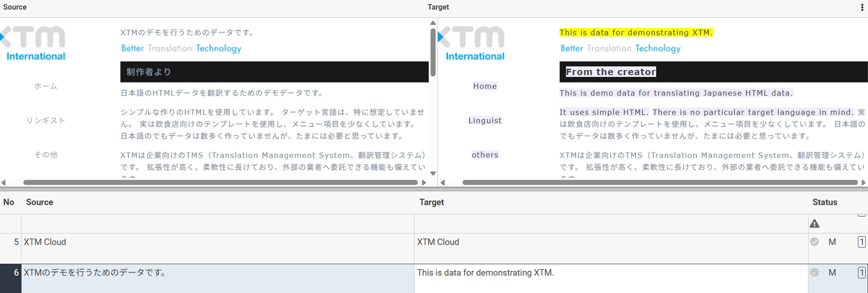Open the comment count badge for segment 5
Screen dimensions: 868x293
[861, 242]
